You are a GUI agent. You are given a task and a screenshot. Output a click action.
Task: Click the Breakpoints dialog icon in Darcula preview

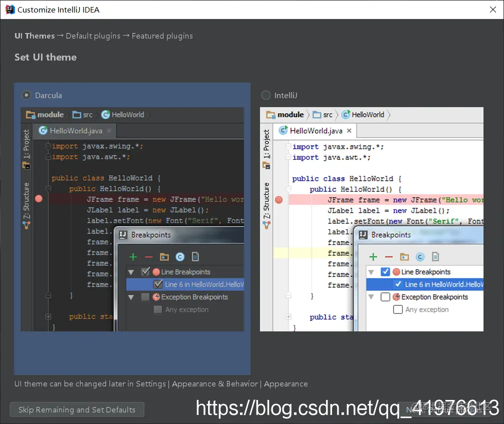click(x=123, y=235)
